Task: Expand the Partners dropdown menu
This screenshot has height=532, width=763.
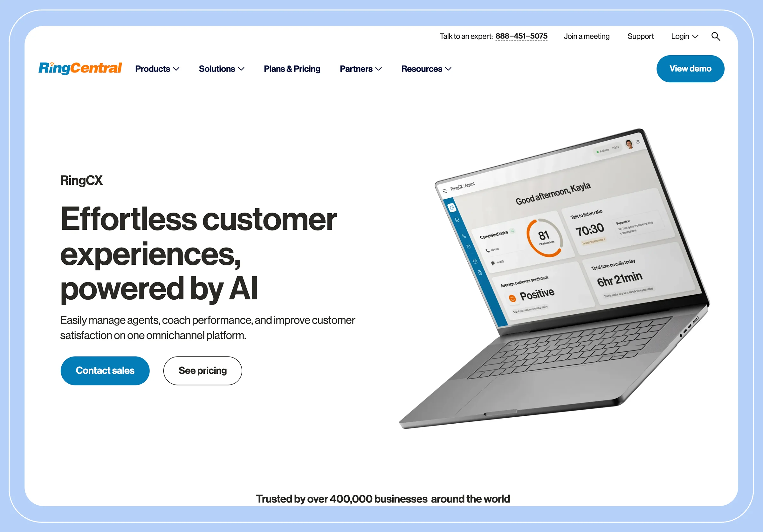Action: [x=360, y=69]
